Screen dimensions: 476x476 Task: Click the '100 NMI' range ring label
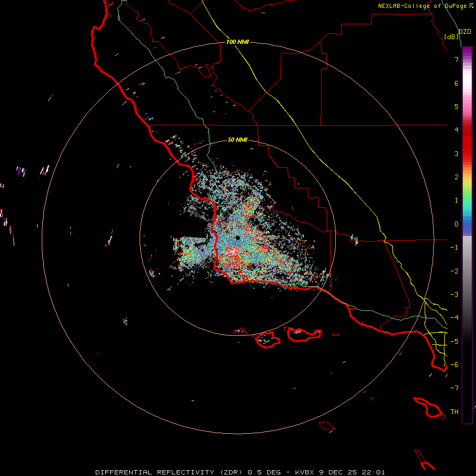tap(237, 42)
